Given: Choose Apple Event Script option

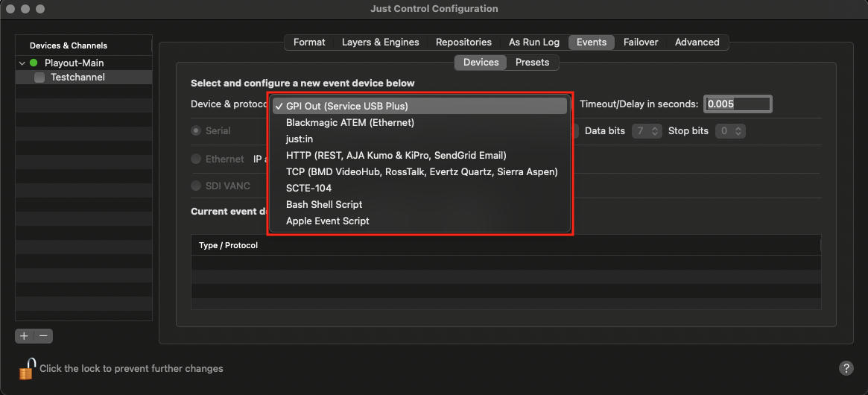Looking at the screenshot, I should pyautogui.click(x=420, y=221).
